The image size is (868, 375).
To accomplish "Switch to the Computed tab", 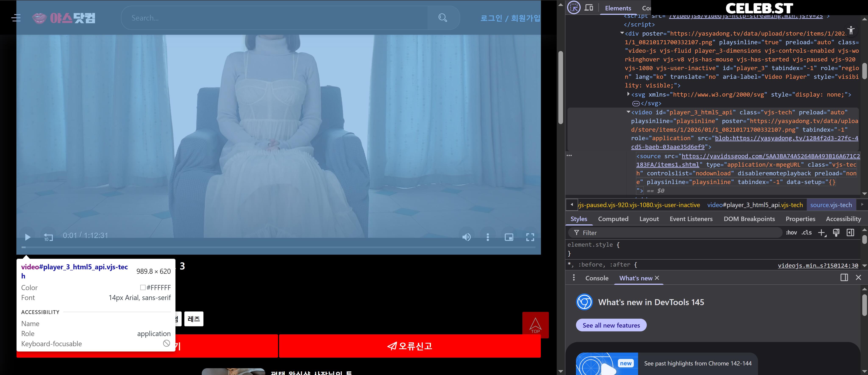I will [613, 219].
